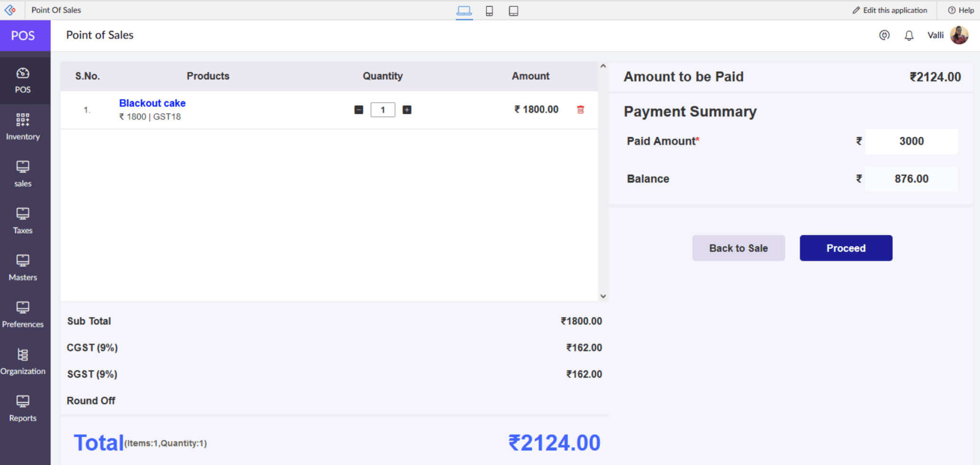The height and width of the screenshot is (465, 980).
Task: Click Back to Sale
Action: 738,248
